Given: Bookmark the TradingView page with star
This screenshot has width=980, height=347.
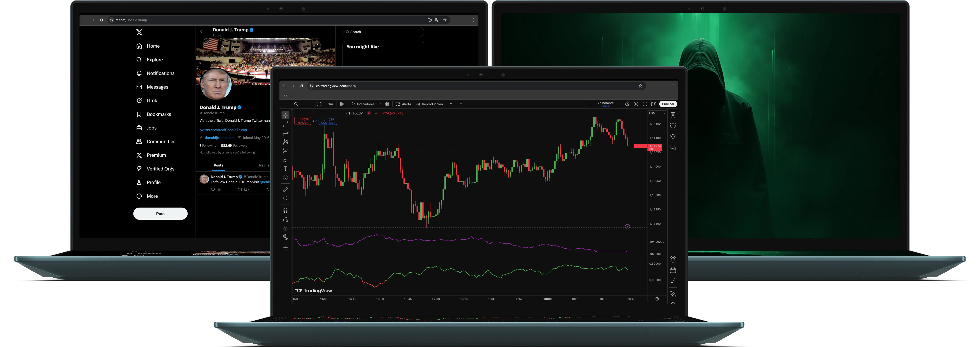Looking at the screenshot, I should pos(640,86).
